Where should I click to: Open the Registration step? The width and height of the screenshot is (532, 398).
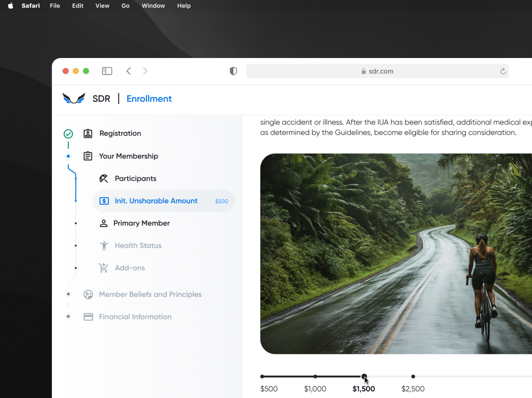tap(120, 133)
